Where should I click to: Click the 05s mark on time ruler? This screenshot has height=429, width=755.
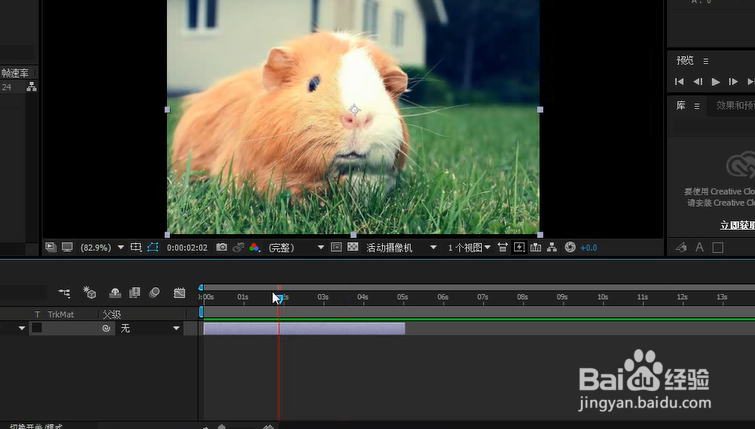[402, 298]
